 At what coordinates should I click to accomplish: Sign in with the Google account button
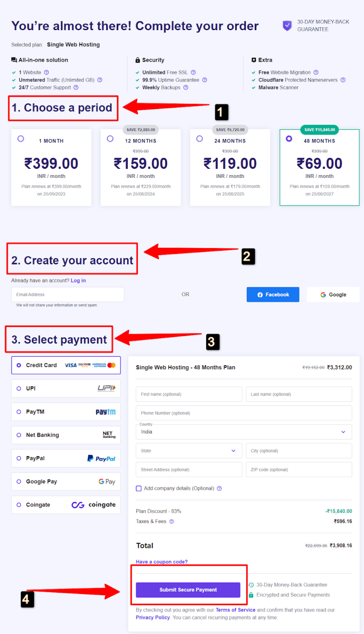pyautogui.click(x=333, y=294)
